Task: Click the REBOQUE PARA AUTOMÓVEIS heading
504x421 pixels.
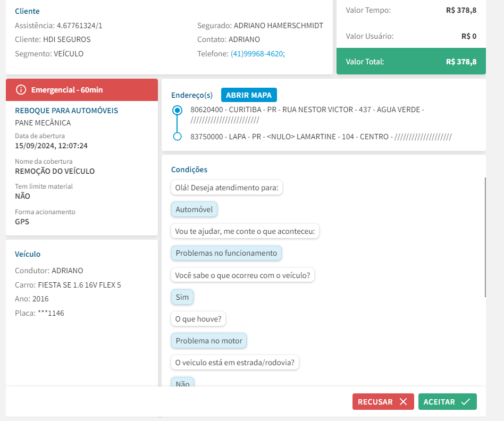Action: point(66,111)
